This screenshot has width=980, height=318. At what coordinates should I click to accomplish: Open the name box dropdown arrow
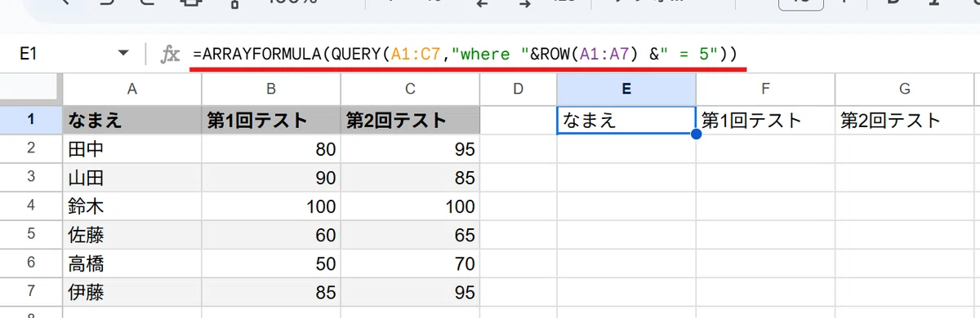123,54
